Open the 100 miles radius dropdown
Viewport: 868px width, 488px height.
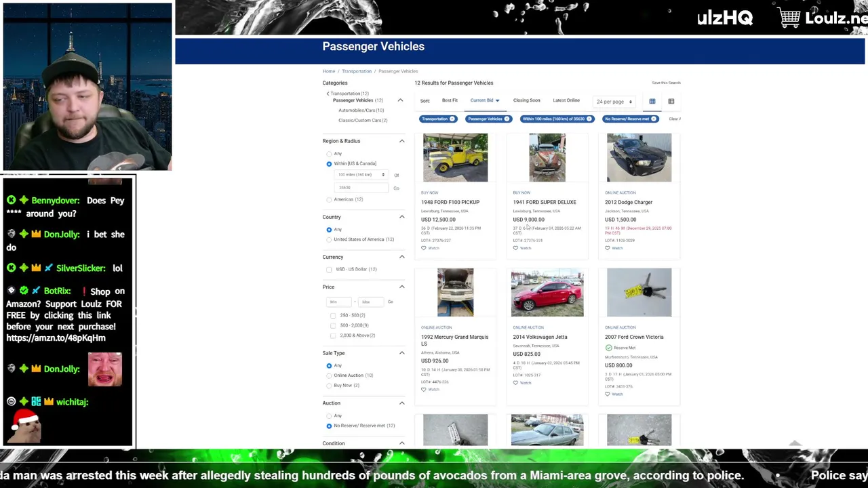click(x=361, y=175)
